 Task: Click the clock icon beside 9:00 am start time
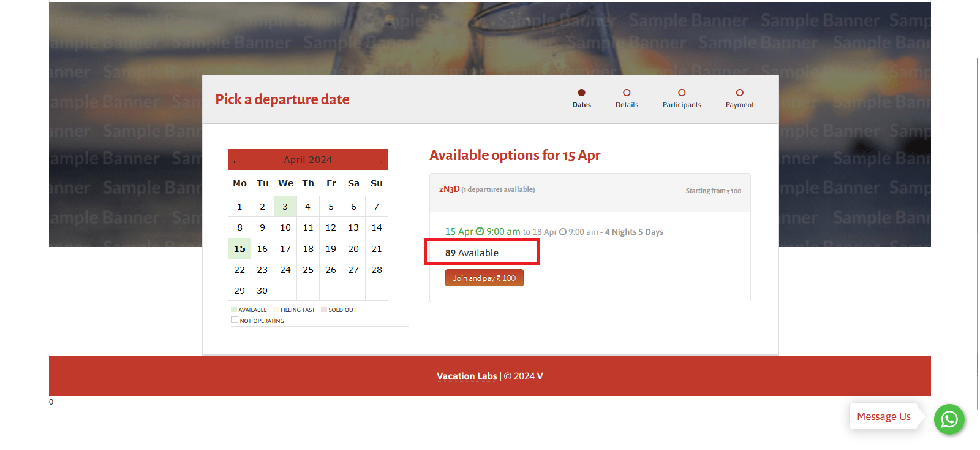(x=480, y=232)
